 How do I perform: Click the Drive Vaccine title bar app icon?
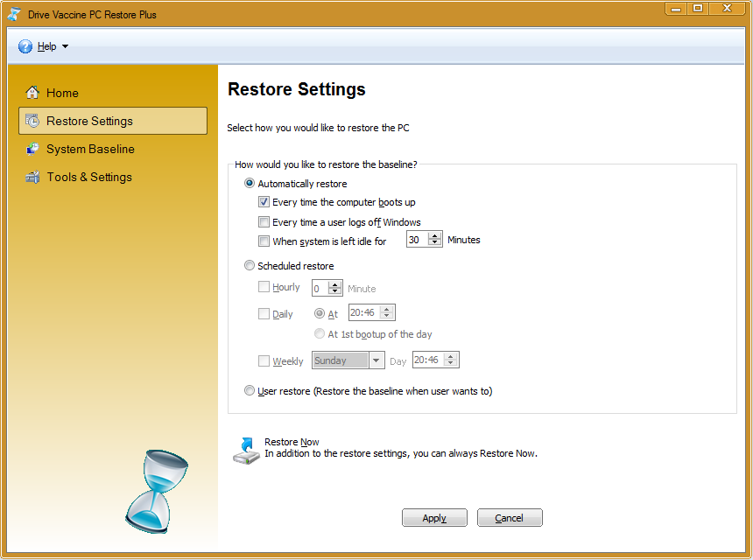(x=14, y=14)
